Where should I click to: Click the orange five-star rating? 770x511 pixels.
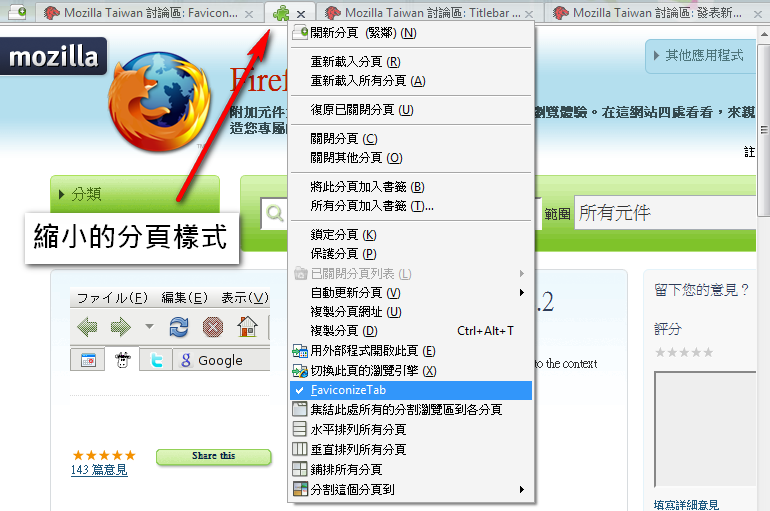[104, 455]
